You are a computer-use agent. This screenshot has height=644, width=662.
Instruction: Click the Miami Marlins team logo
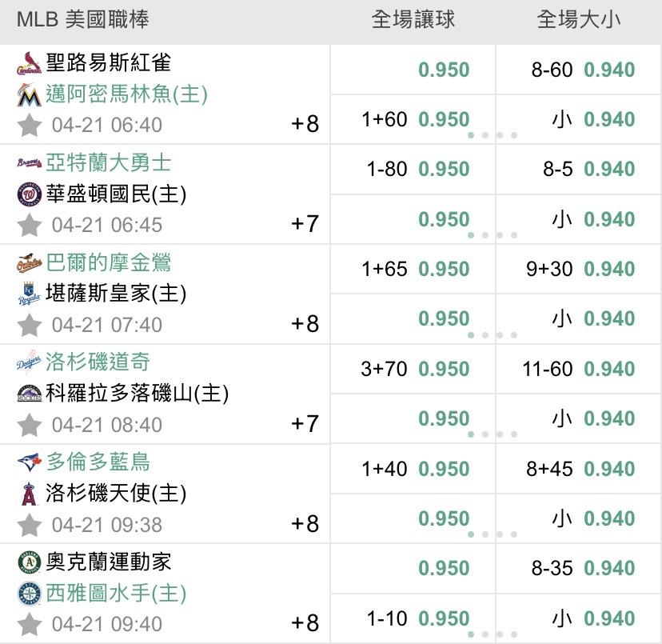point(29,94)
